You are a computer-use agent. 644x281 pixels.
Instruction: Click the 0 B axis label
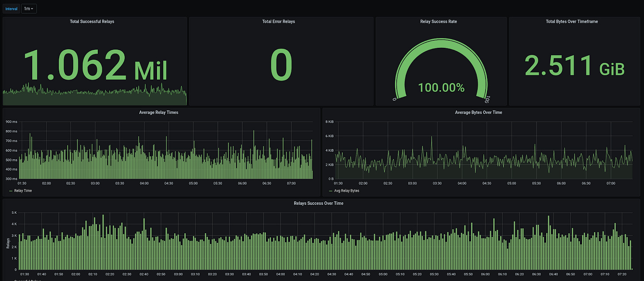pos(331,179)
